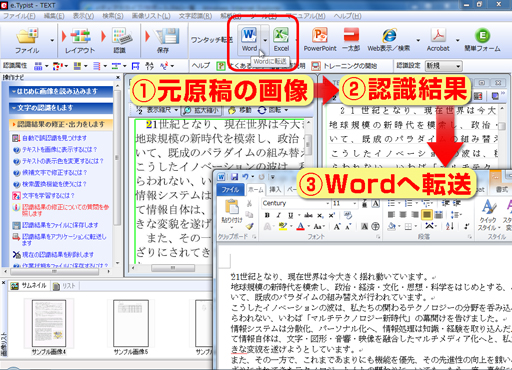Run the レイアウト layout analysis step
Image resolution: width=512 pixels, height=370 pixels.
pos(80,41)
